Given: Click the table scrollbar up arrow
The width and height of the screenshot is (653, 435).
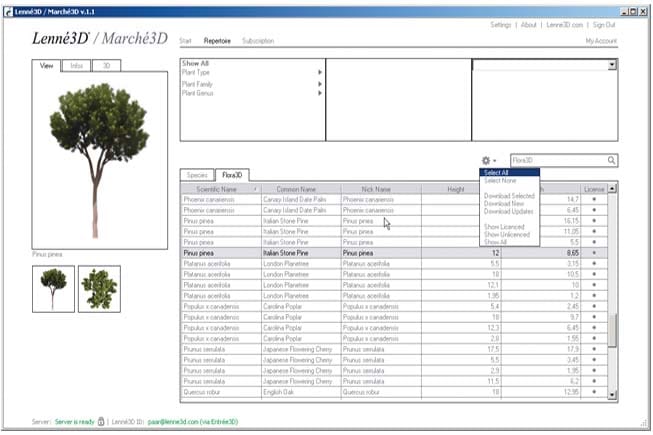Looking at the screenshot, I should 612,189.
